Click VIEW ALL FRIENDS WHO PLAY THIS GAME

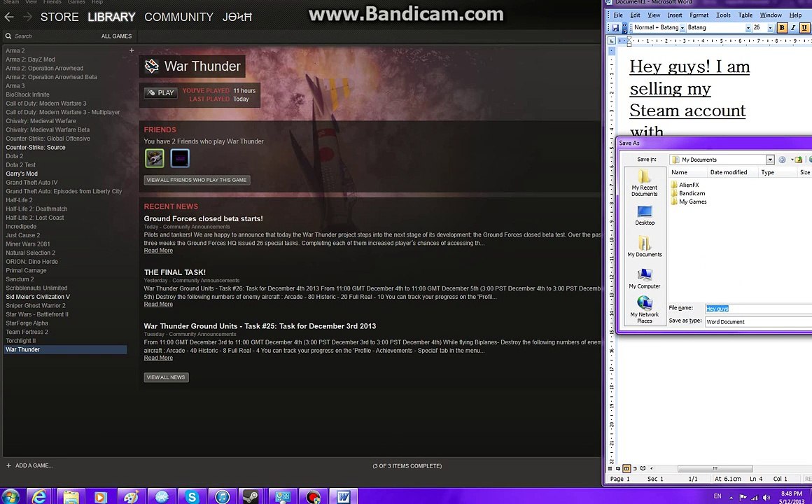[x=197, y=180]
